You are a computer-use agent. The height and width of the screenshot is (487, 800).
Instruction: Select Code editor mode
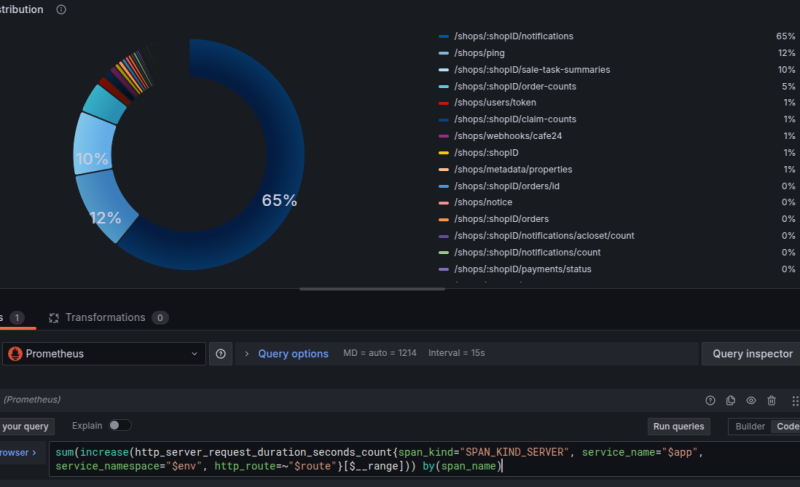coord(787,426)
